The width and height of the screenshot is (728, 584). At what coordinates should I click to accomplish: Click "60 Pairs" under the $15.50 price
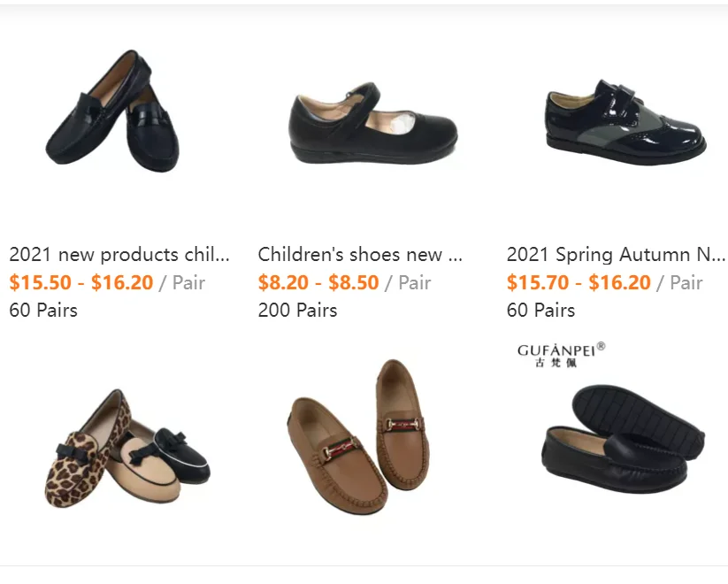[x=43, y=311]
